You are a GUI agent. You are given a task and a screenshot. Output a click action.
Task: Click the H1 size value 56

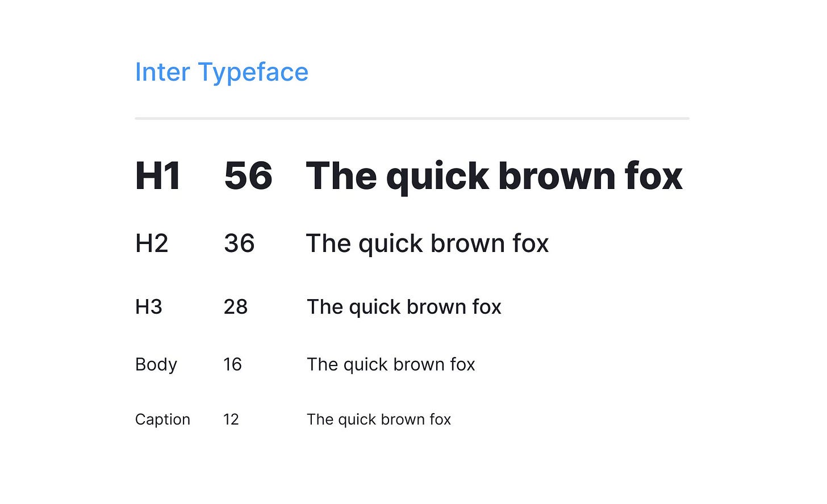248,176
